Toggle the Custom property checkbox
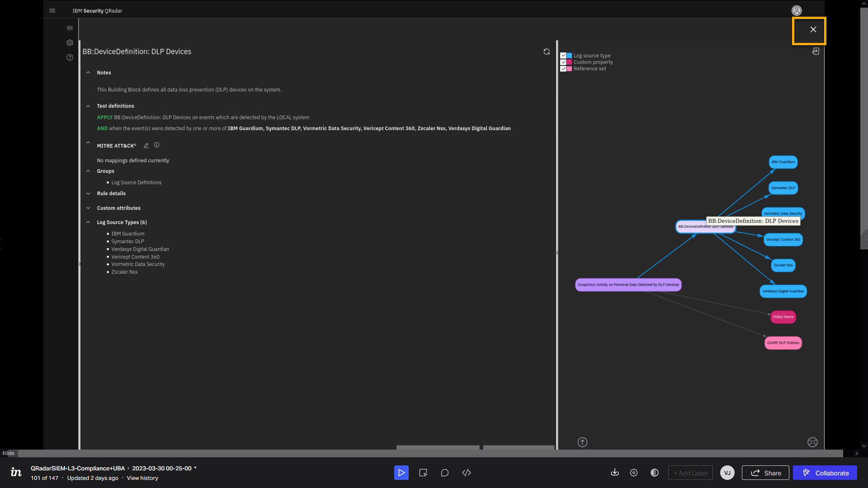This screenshot has width=868, height=488. click(563, 62)
